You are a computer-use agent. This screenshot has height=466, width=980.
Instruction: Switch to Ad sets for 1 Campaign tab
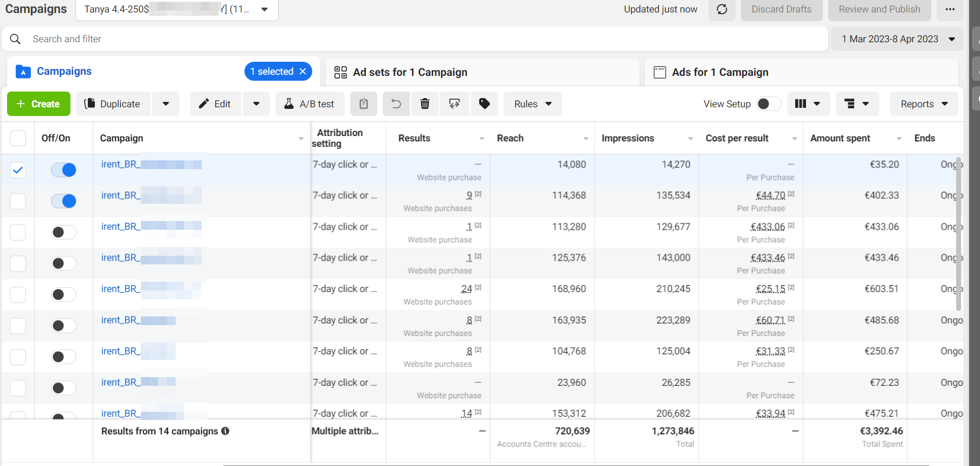tap(410, 72)
